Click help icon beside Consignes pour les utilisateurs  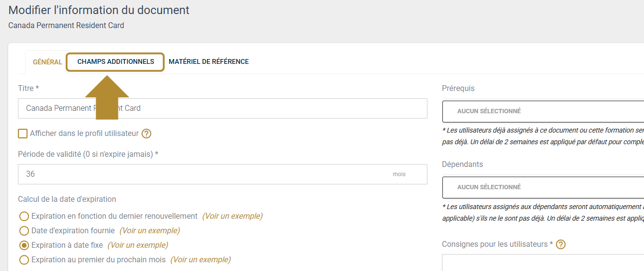(x=561, y=244)
